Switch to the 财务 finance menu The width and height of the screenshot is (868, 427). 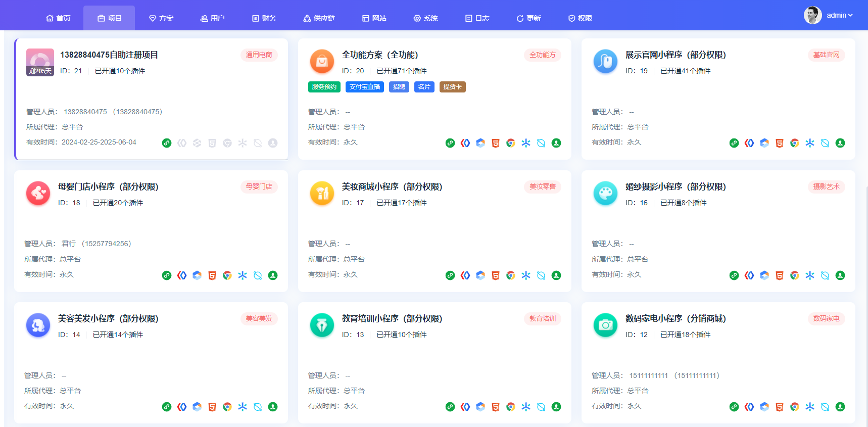pos(264,18)
